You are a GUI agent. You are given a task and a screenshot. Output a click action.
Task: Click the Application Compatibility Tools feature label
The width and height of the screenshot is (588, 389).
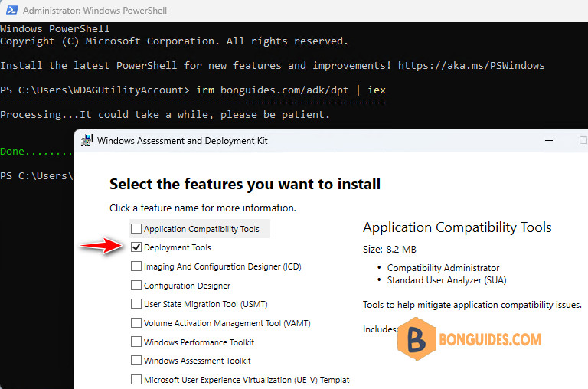click(x=202, y=229)
